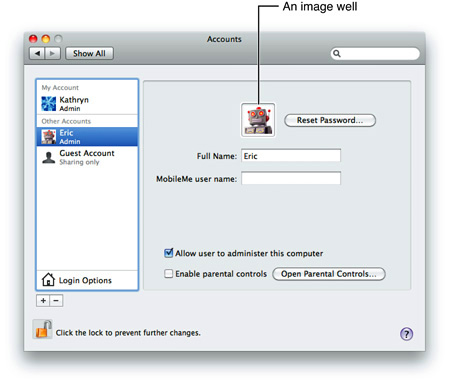Click the house icon beside Login Options
The image size is (449, 384).
pyautogui.click(x=48, y=280)
